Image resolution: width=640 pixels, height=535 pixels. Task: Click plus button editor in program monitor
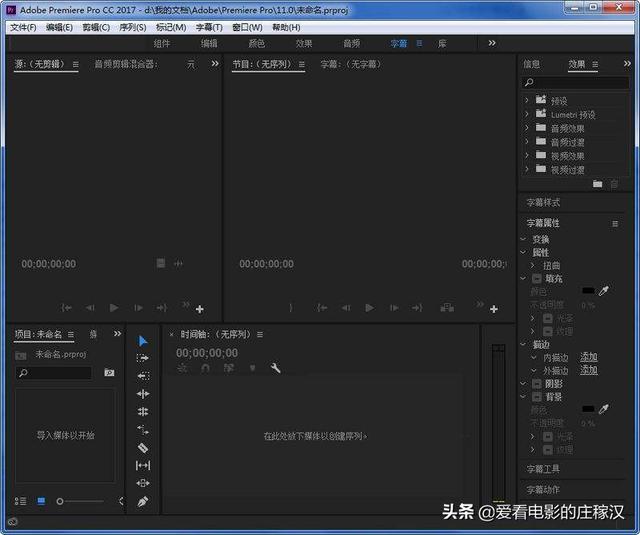(494, 309)
